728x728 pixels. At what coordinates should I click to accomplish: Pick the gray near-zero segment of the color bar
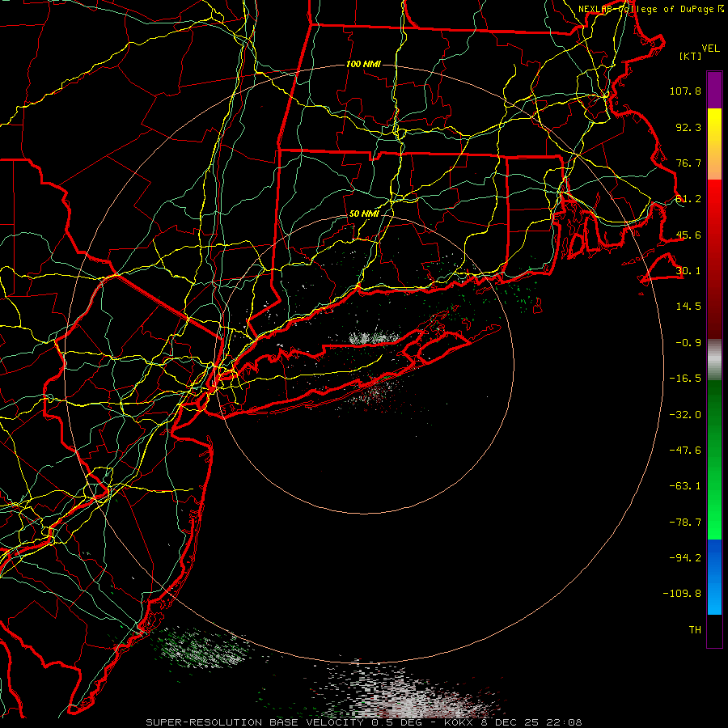[x=714, y=359]
